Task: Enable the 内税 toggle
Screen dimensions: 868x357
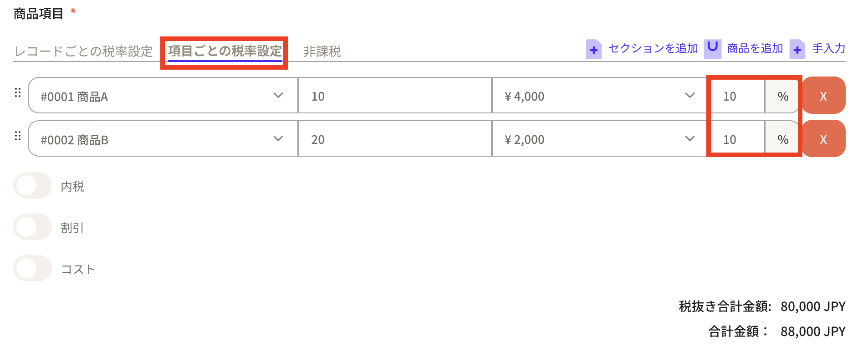Action: click(32, 186)
